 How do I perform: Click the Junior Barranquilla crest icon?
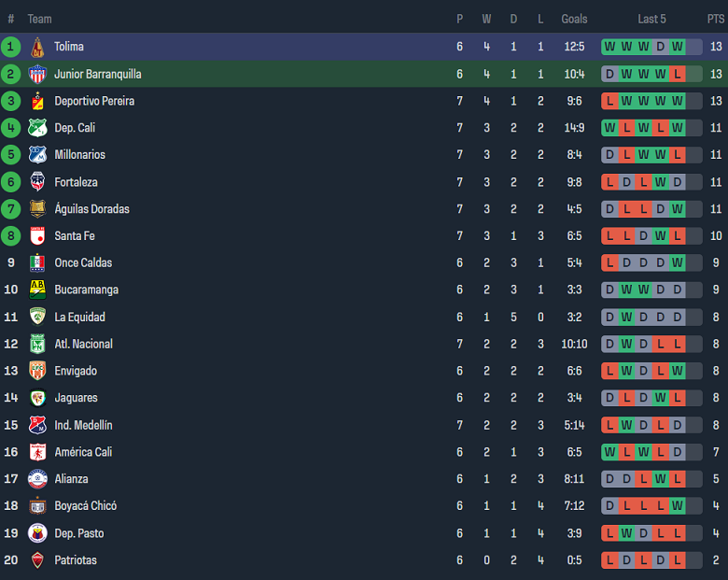point(37,74)
